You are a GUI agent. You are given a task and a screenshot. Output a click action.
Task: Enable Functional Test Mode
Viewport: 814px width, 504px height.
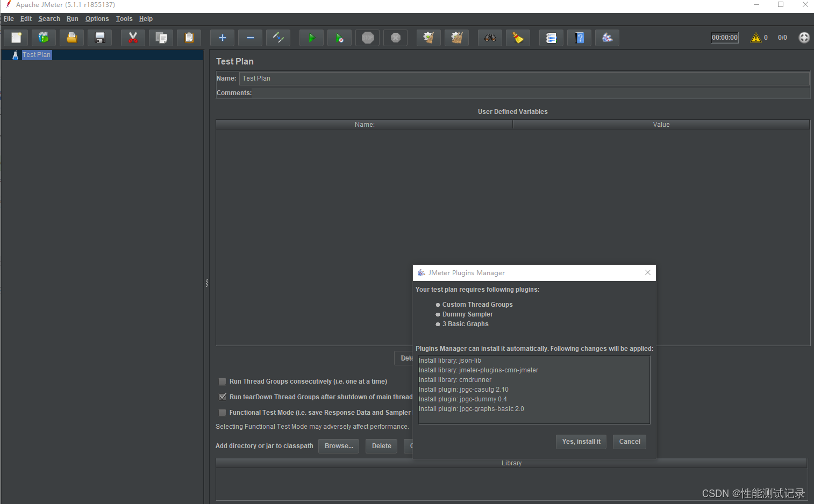pos(222,412)
